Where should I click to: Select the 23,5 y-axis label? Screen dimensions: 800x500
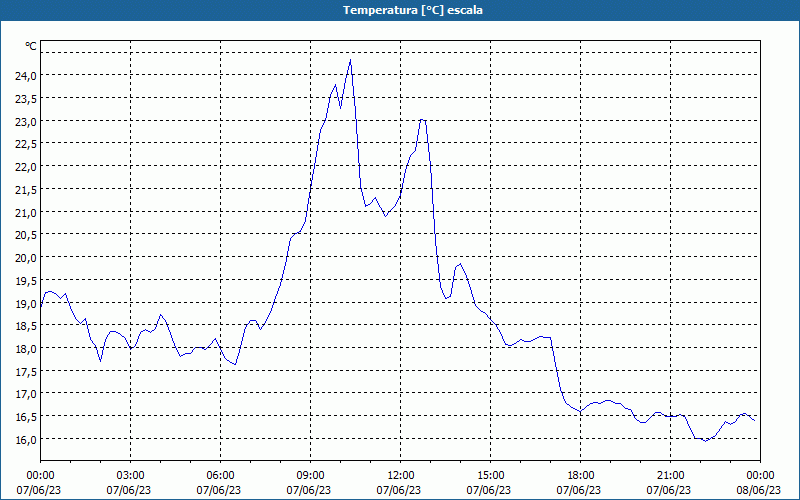point(26,99)
